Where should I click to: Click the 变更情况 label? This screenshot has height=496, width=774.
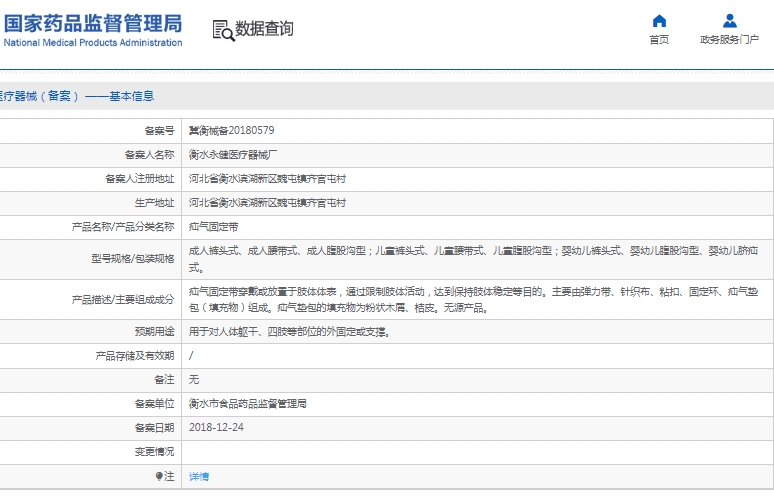pos(155,452)
